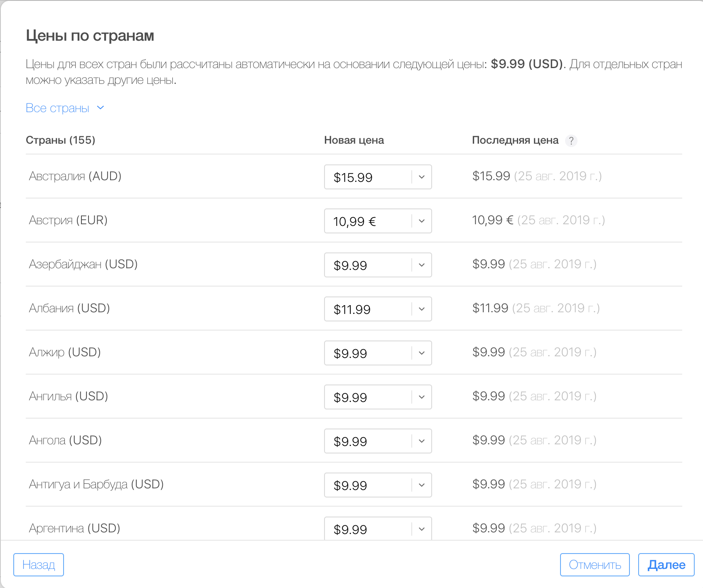703x588 pixels.
Task: Open price dropdown for Ангола
Action: click(421, 441)
